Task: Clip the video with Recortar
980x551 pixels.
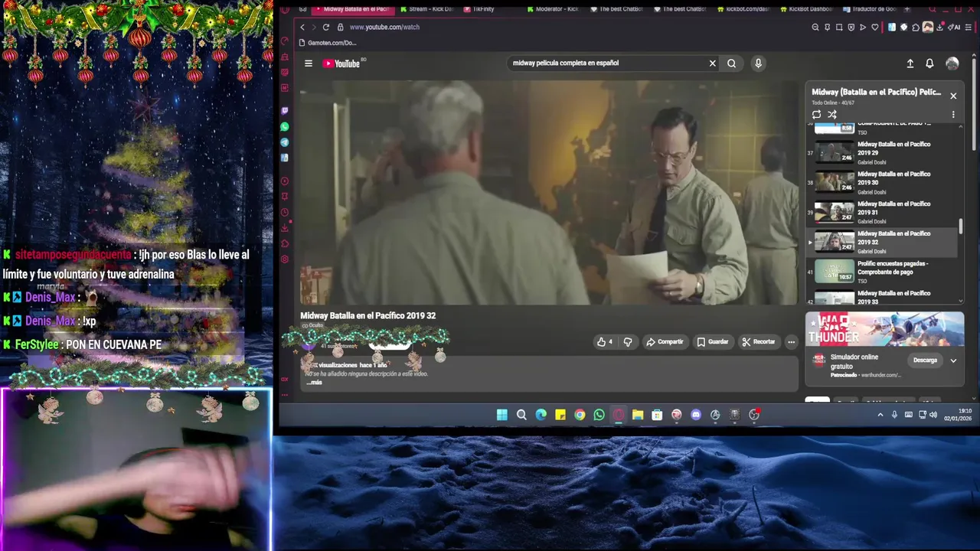Action: coord(759,342)
